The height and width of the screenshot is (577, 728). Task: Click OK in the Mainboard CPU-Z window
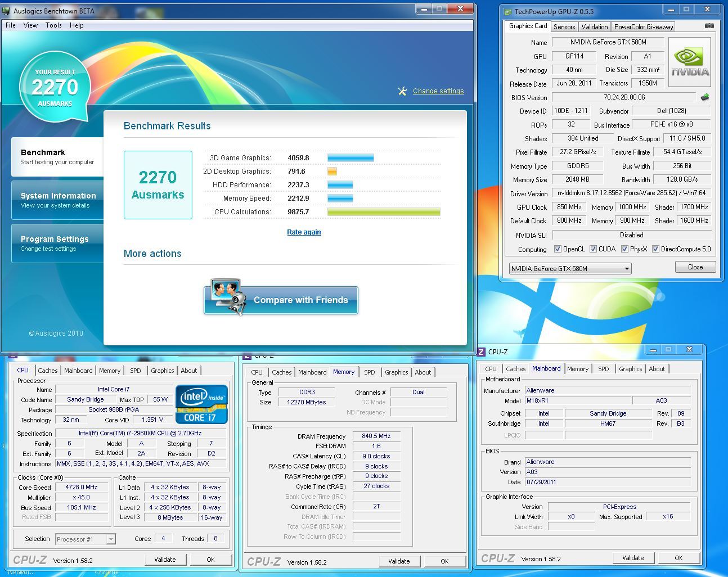[678, 558]
